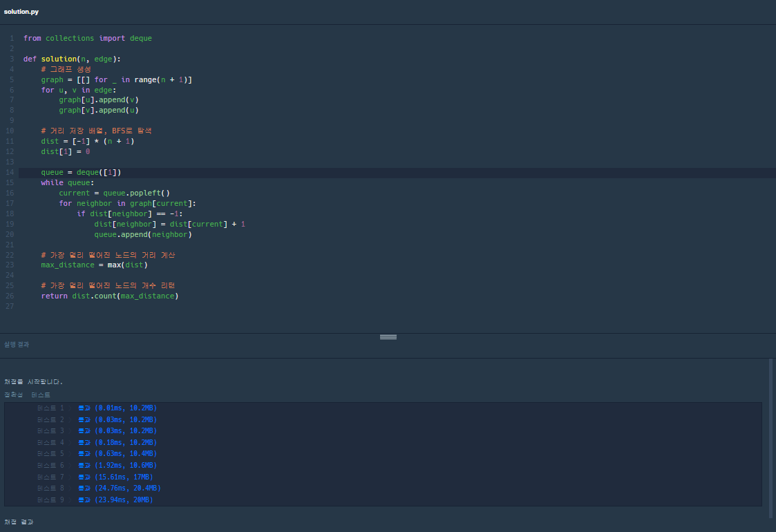
Task: Select the solution.py file tab
Action: pyautogui.click(x=21, y=12)
